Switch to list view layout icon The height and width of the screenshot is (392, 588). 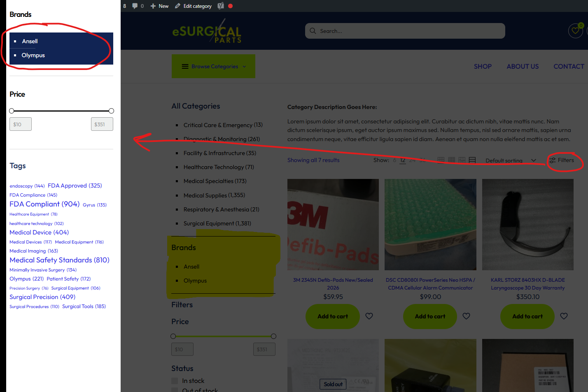click(x=472, y=160)
